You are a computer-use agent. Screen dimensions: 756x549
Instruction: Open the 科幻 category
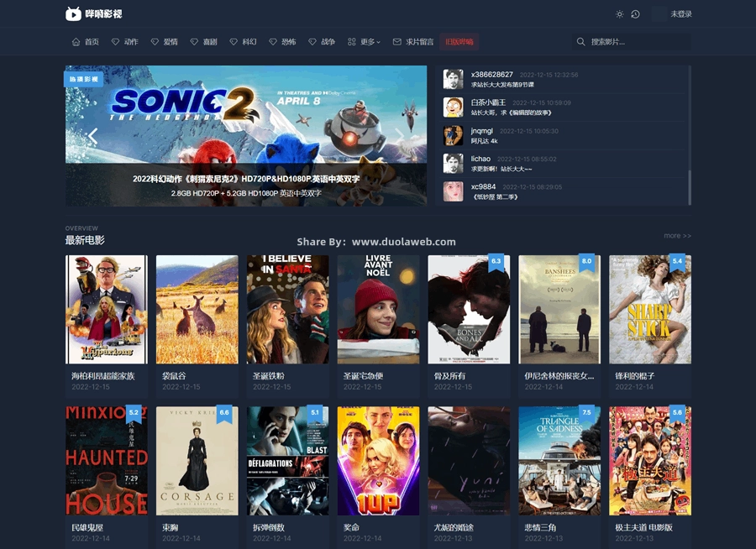243,42
